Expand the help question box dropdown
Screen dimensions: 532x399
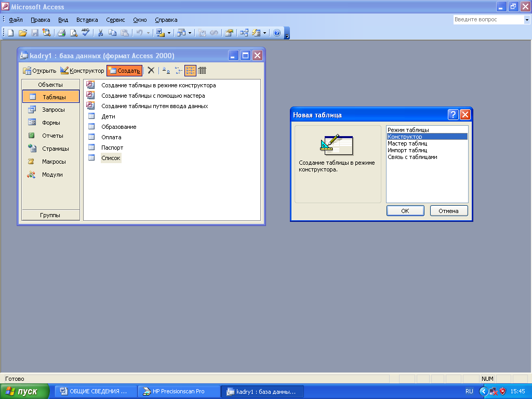pos(527,20)
